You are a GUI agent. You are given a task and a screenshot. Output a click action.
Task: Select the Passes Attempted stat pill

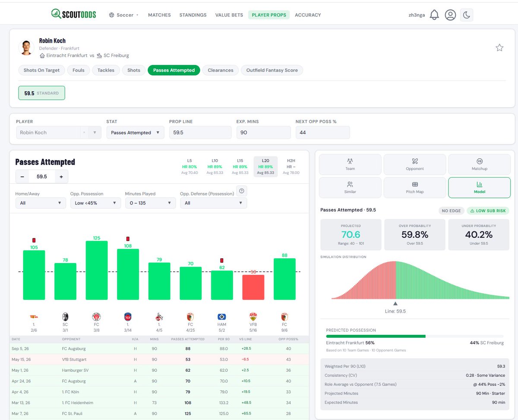click(174, 70)
